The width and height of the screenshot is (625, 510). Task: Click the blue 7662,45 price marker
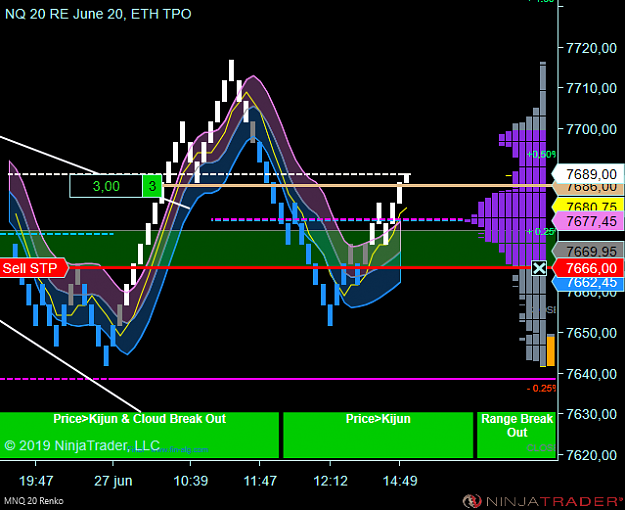pyautogui.click(x=588, y=283)
